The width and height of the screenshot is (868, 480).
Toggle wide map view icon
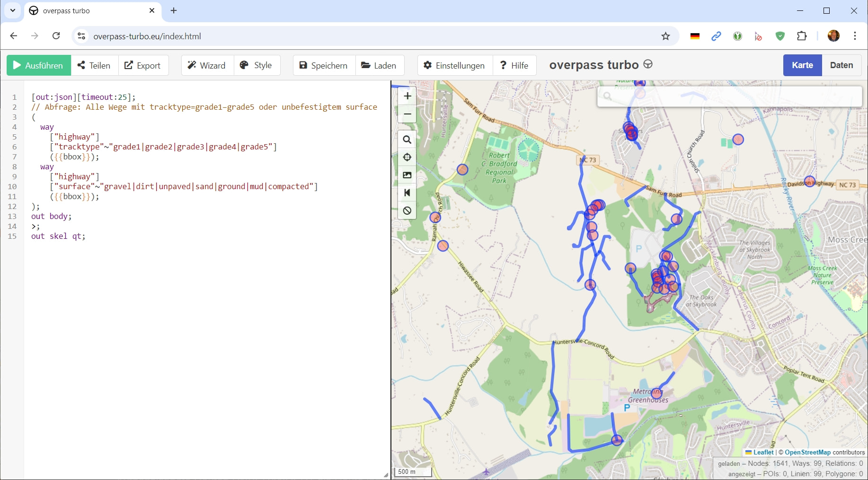coord(407,193)
